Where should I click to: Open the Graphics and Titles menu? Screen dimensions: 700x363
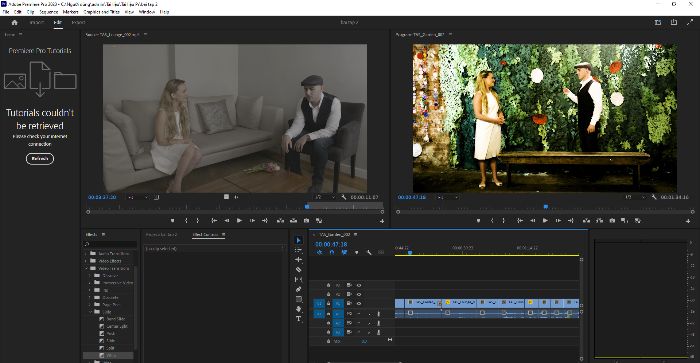pyautogui.click(x=101, y=12)
